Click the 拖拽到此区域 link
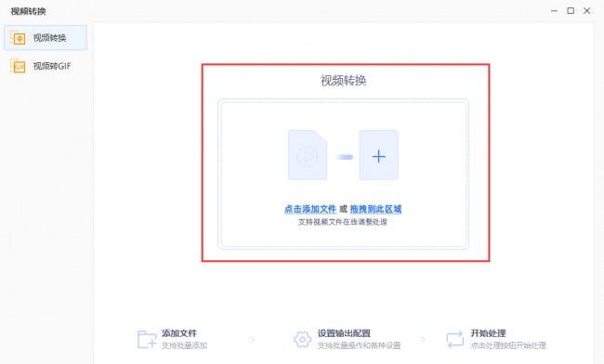Image resolution: width=604 pixels, height=364 pixels. point(375,209)
